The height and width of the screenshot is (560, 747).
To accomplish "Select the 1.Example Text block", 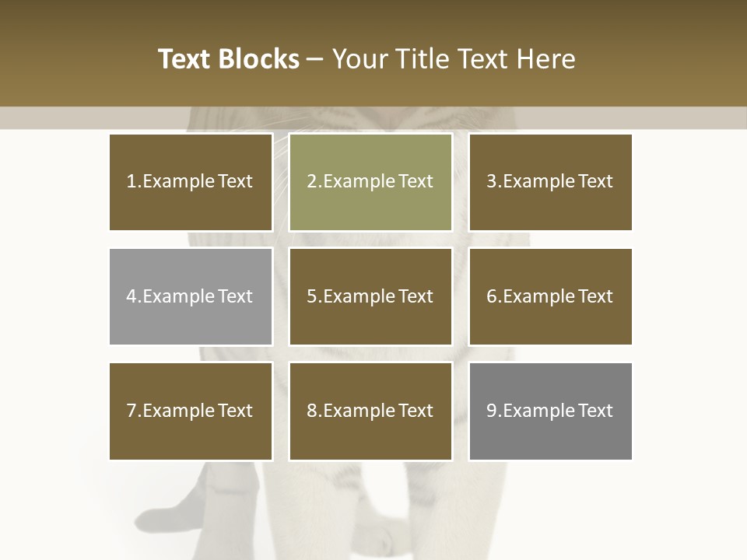I will click(191, 182).
